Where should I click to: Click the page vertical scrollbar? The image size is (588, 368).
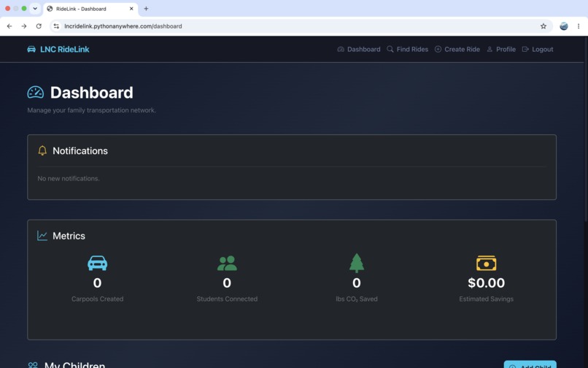(x=586, y=129)
